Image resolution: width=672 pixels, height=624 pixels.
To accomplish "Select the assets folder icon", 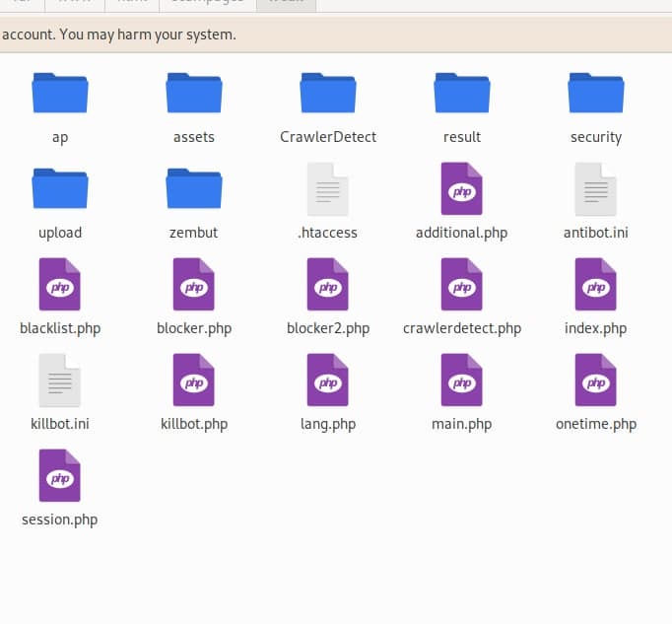I will [x=194, y=95].
